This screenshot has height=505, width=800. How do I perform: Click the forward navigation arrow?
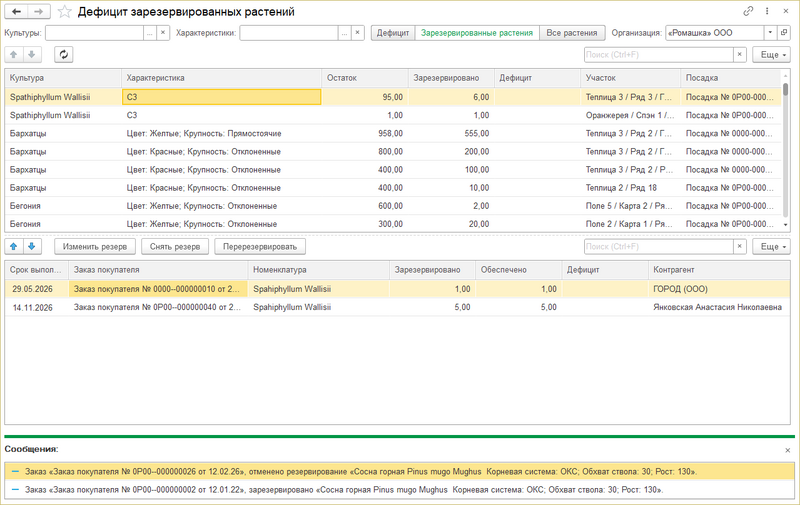[37, 12]
